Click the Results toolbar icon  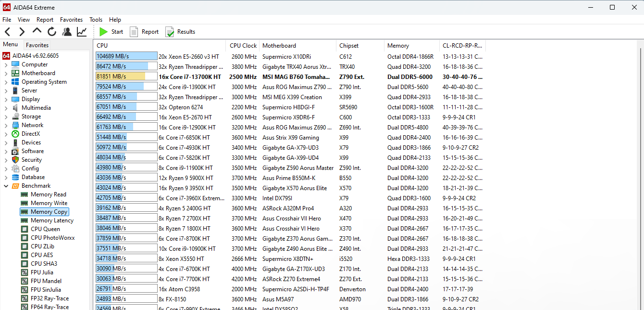(180, 32)
